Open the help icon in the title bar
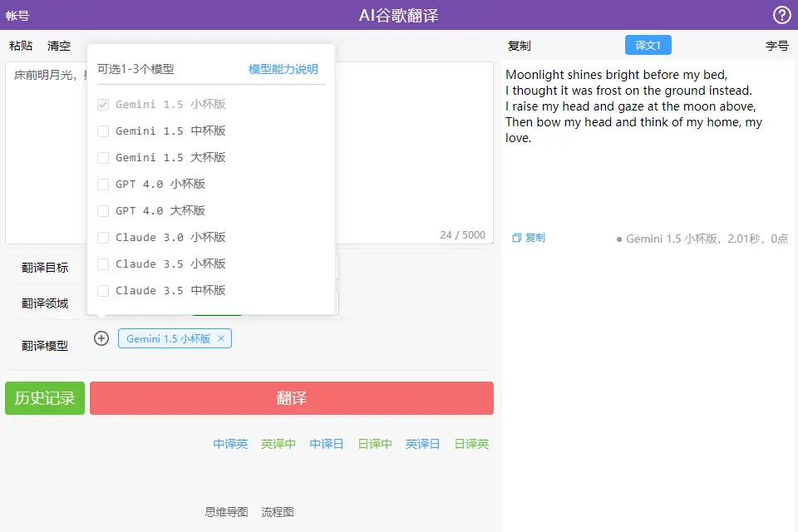 [781, 15]
